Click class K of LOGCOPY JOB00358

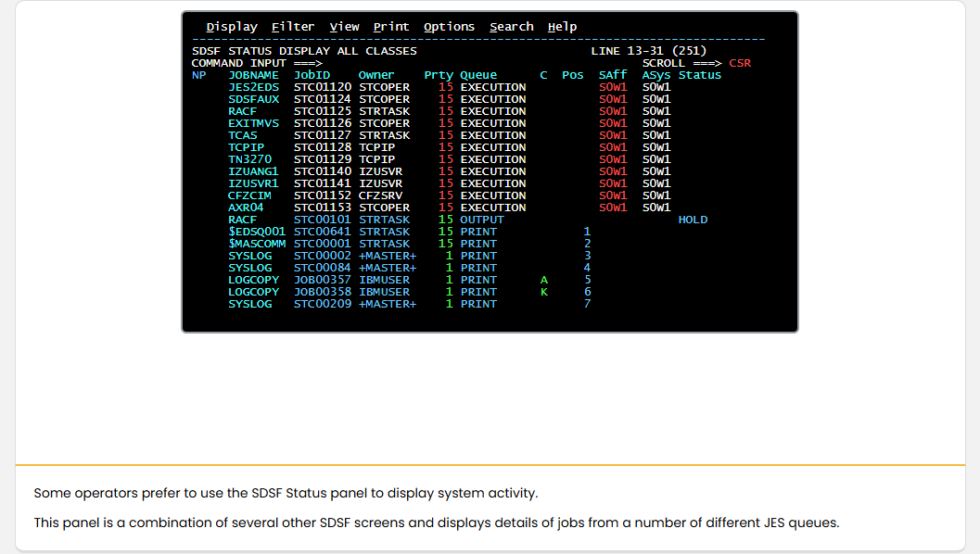pyautogui.click(x=543, y=292)
